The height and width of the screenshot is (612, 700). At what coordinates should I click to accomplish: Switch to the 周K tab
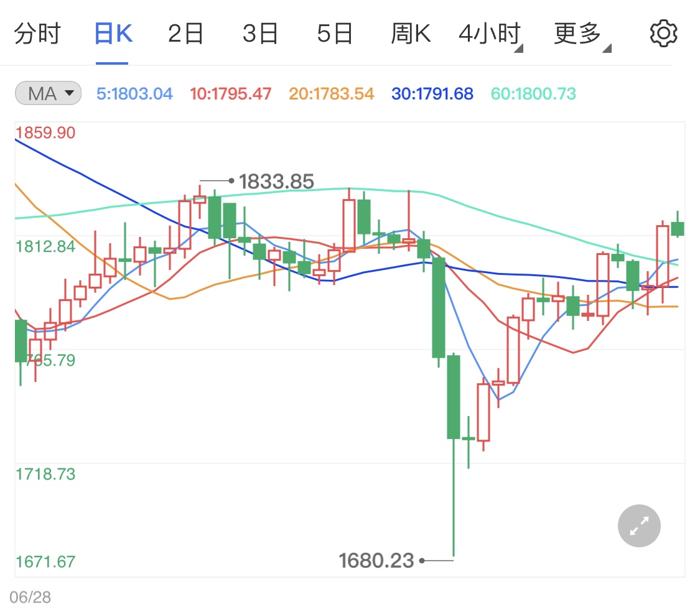pos(411,34)
